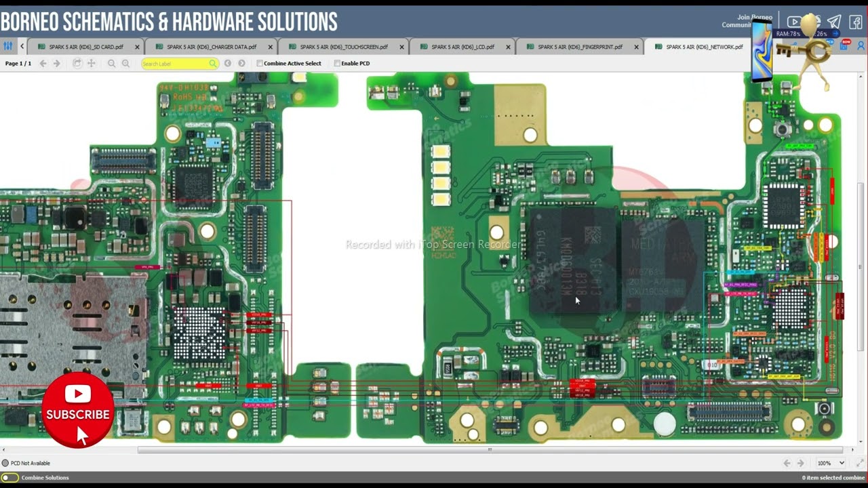
Task: Click the horizontal scrollbar right arrow
Action: pyautogui.click(x=854, y=449)
